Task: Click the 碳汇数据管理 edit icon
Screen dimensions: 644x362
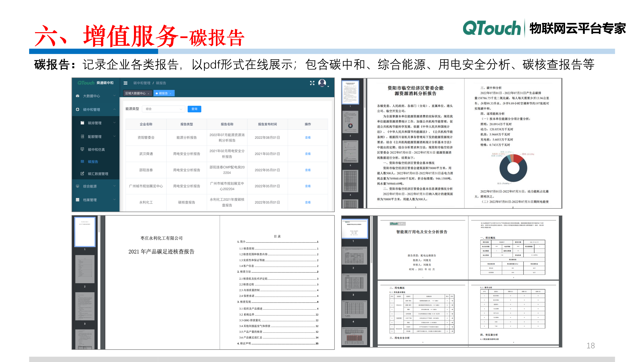Action: point(82,174)
